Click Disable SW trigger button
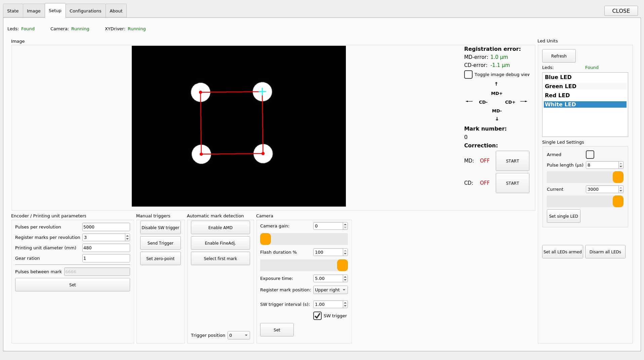Screen dimensions: 644x360 click(160, 228)
